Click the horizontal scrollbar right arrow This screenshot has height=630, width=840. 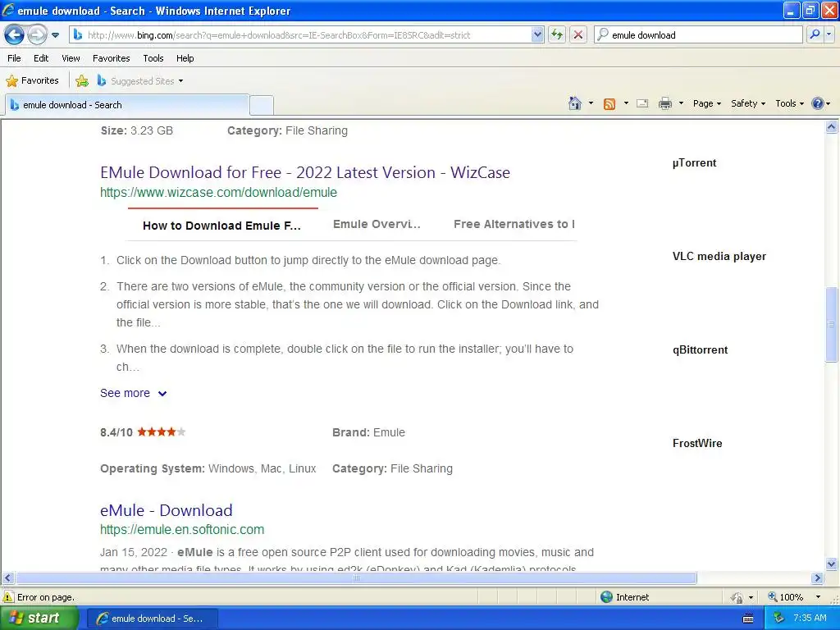coord(818,578)
